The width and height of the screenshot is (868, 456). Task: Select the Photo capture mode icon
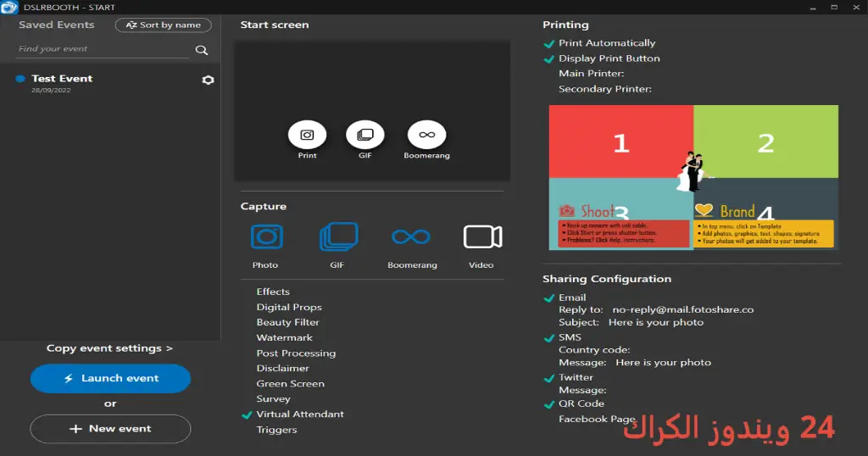(x=267, y=236)
